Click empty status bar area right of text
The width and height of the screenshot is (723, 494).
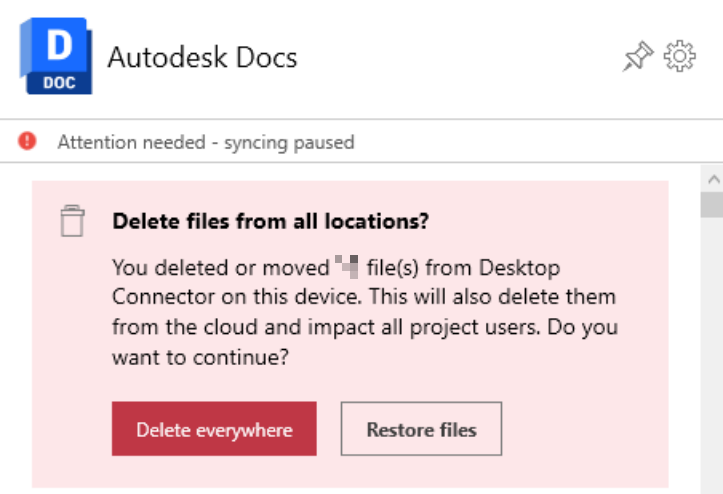[x=530, y=142]
